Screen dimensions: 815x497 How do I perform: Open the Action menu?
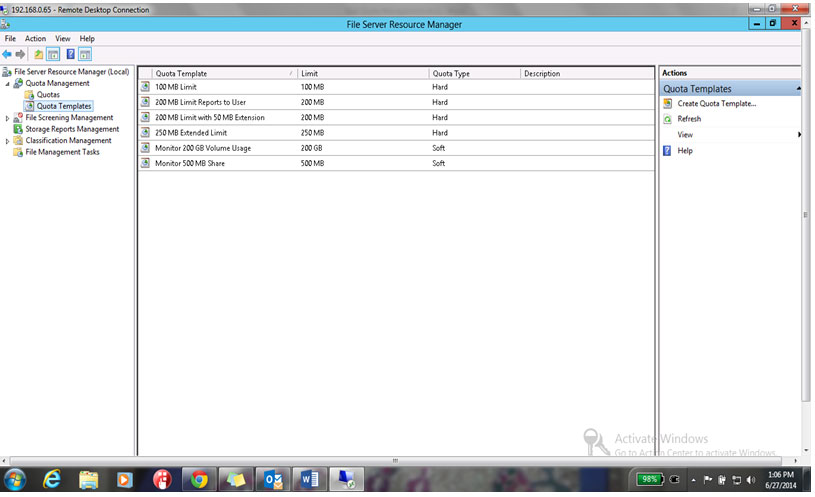(x=35, y=38)
